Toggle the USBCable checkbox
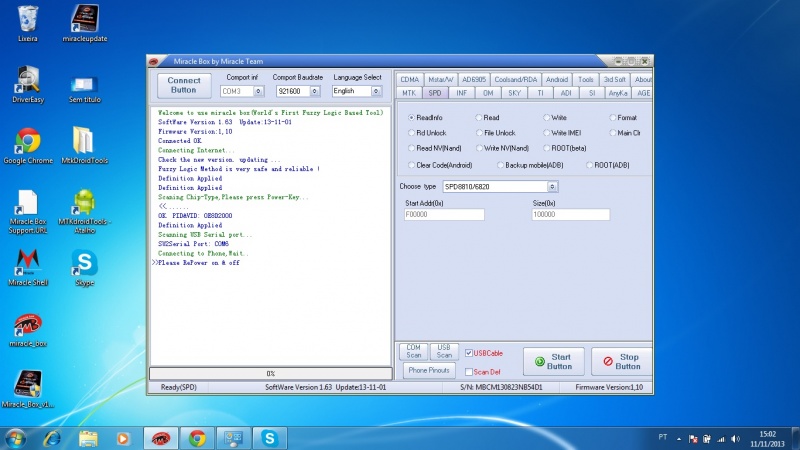 point(469,353)
